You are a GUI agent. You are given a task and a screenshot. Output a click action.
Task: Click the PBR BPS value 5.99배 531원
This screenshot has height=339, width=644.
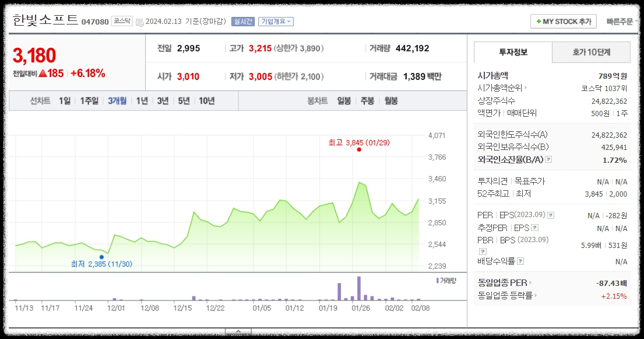604,245
